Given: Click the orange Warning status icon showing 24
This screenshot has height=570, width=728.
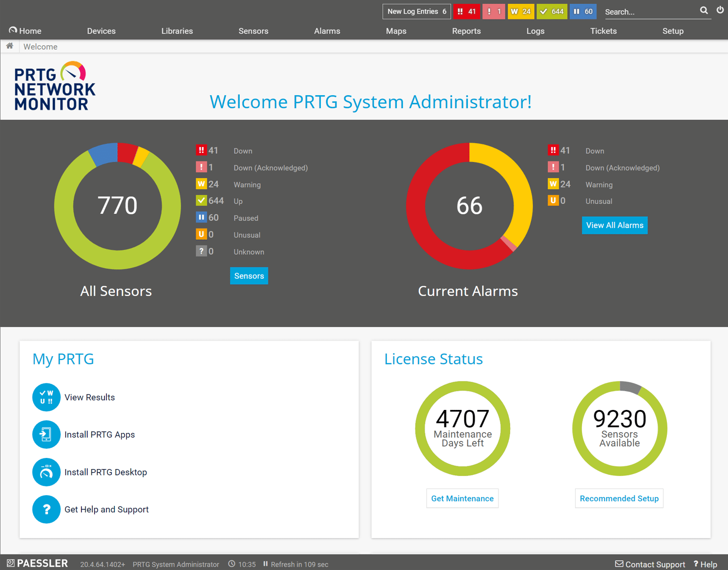Looking at the screenshot, I should coord(201,184).
